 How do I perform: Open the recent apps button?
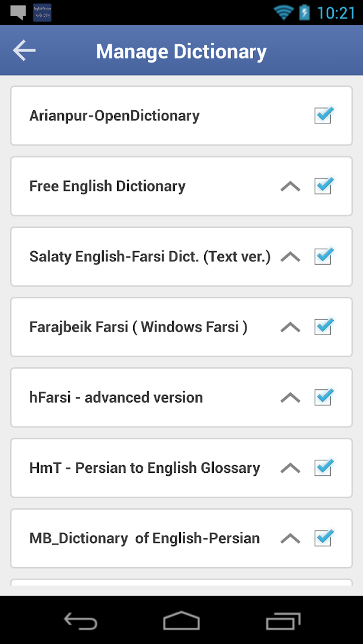pos(284,621)
